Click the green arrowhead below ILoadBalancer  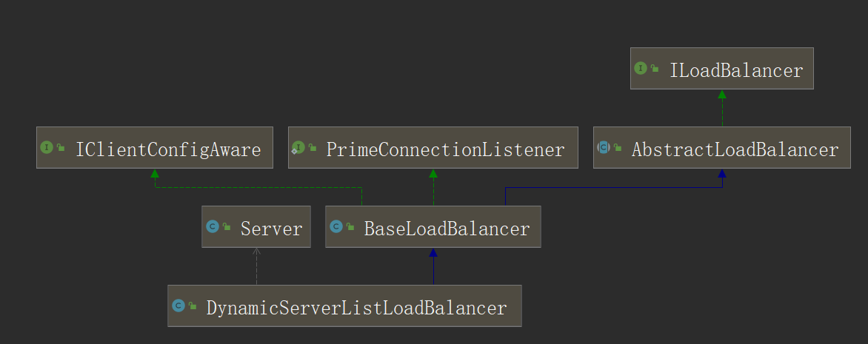point(722,94)
